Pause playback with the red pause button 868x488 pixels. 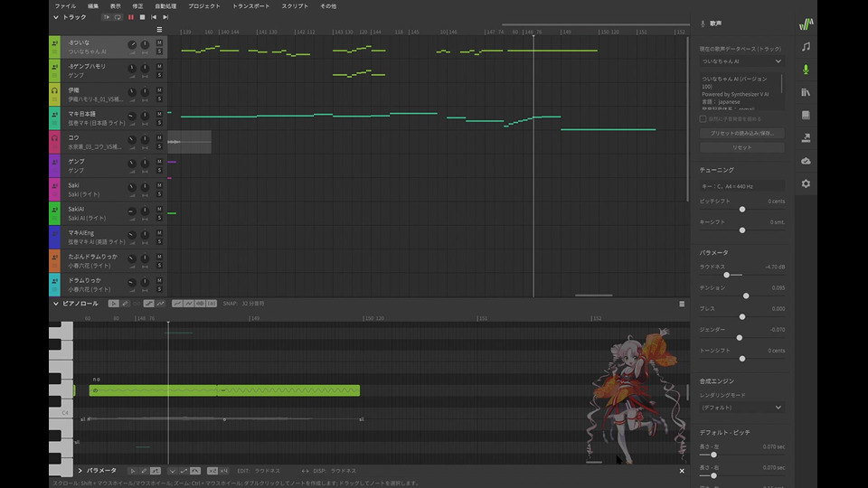coord(131,17)
